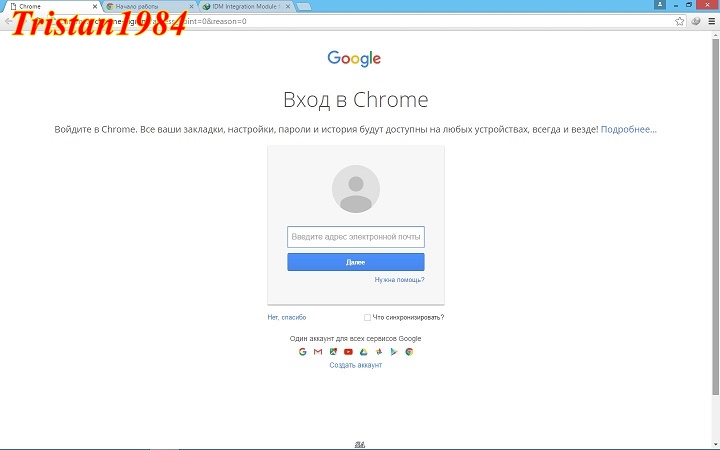
Task: Click the 'Вход в Chrome' heading
Action: click(356, 100)
